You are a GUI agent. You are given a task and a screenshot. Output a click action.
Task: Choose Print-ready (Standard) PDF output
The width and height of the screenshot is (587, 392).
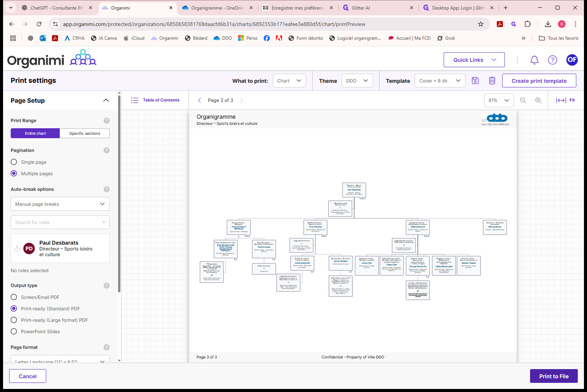14,308
